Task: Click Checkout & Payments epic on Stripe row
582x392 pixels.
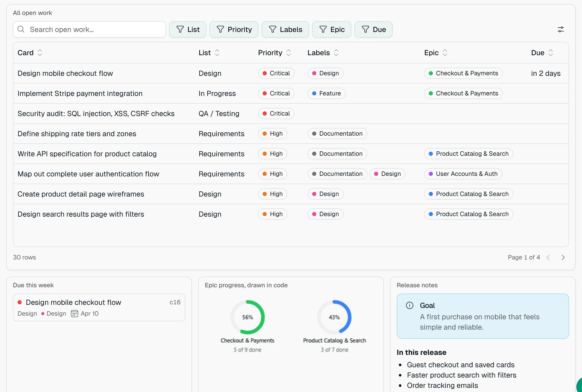Action: point(463,93)
